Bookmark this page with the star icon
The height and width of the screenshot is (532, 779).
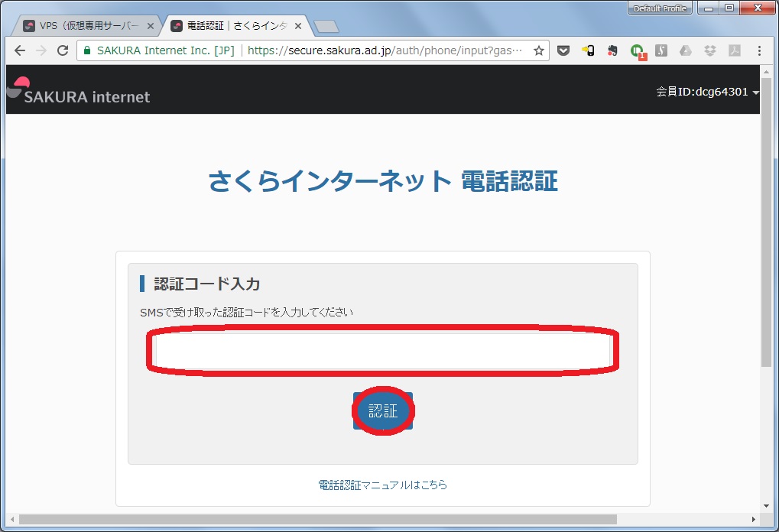[538, 50]
